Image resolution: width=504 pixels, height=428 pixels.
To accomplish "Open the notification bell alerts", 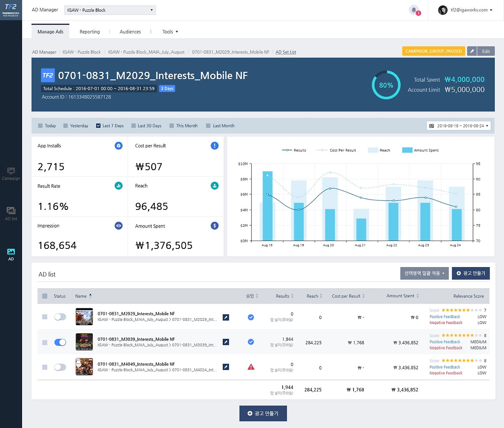I will point(414,10).
